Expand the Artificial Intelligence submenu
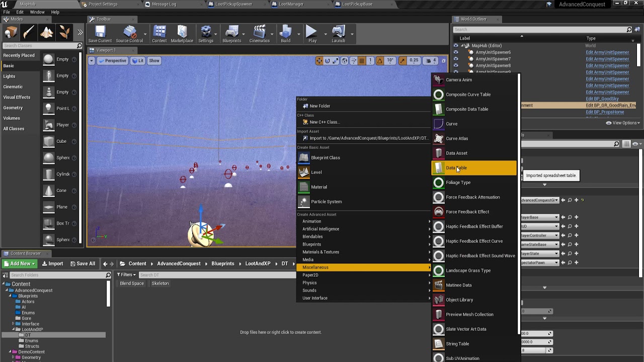Viewport: 644px width, 362px height. 363,229
